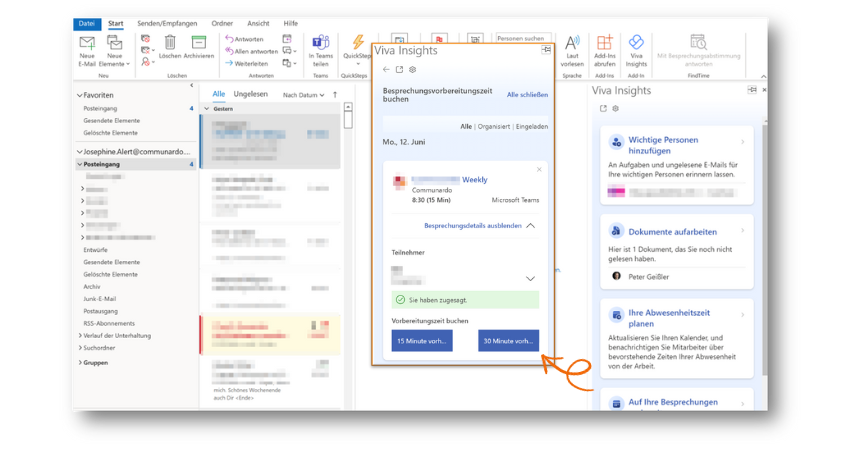850x450 pixels.
Task: Click the Personen suchen search field
Action: click(x=523, y=38)
